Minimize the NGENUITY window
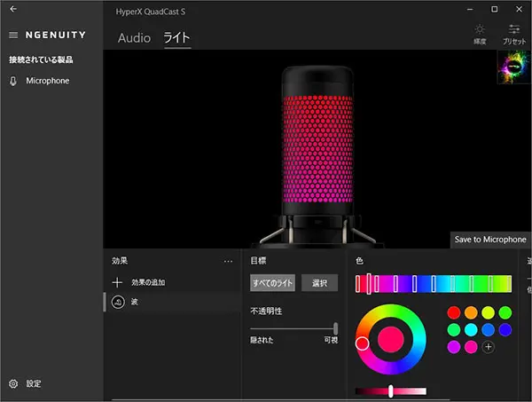Screen dimensions: 532x402 (470, 9)
